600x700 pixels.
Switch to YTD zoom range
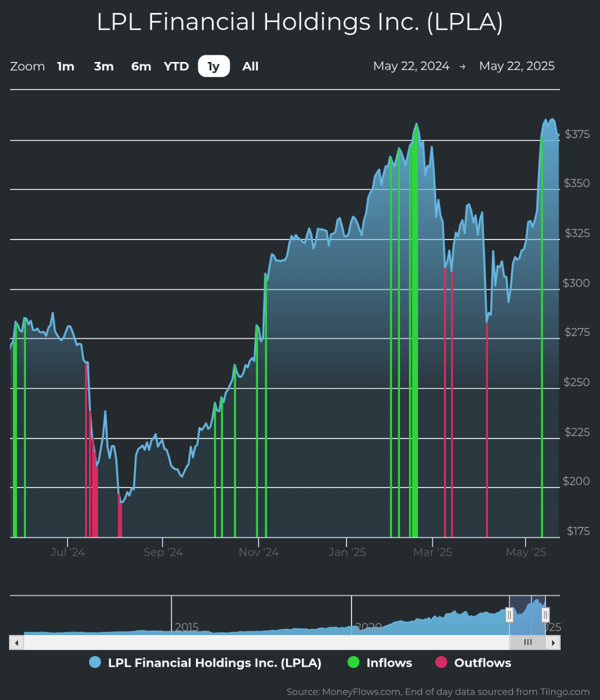pos(176,67)
